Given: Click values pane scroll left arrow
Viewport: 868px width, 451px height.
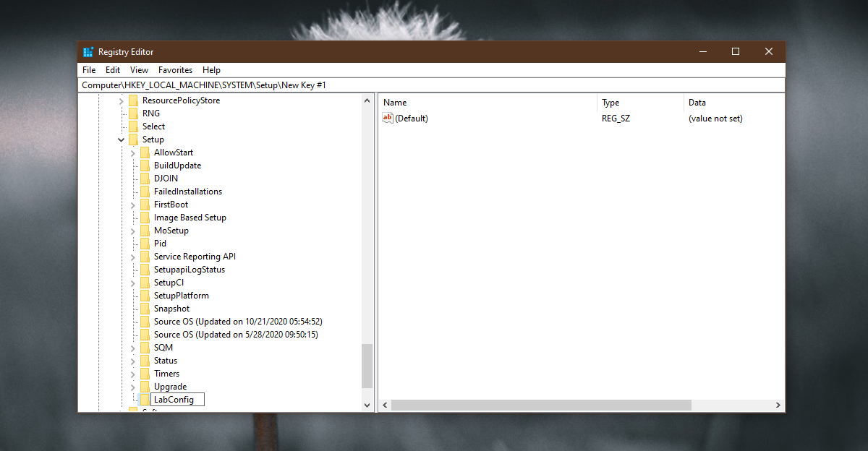Looking at the screenshot, I should pyautogui.click(x=384, y=405).
